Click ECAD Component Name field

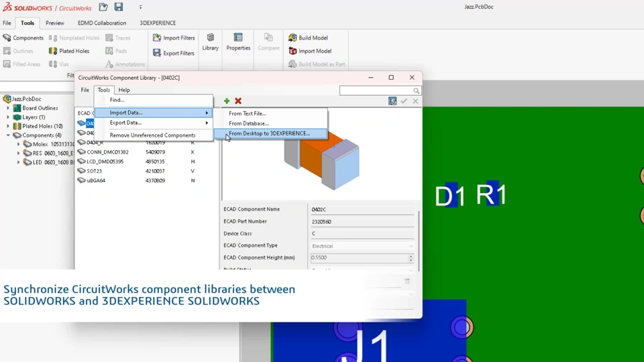pyautogui.click(x=362, y=209)
